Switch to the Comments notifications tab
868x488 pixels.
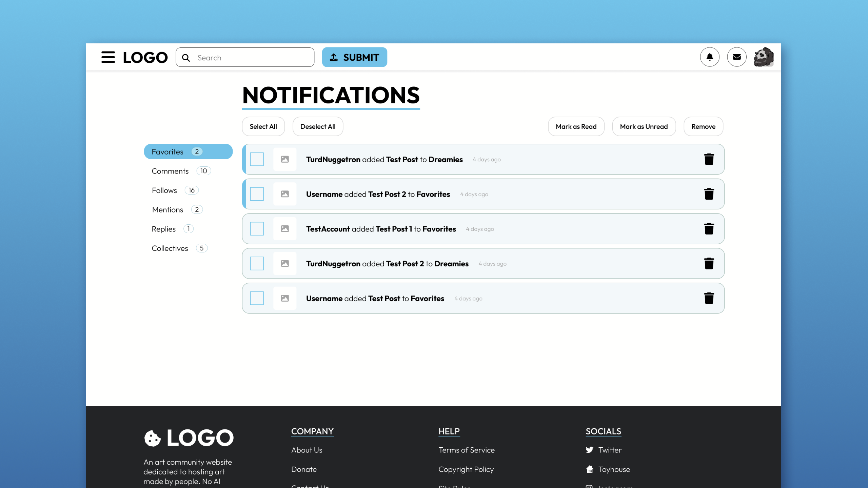[170, 171]
